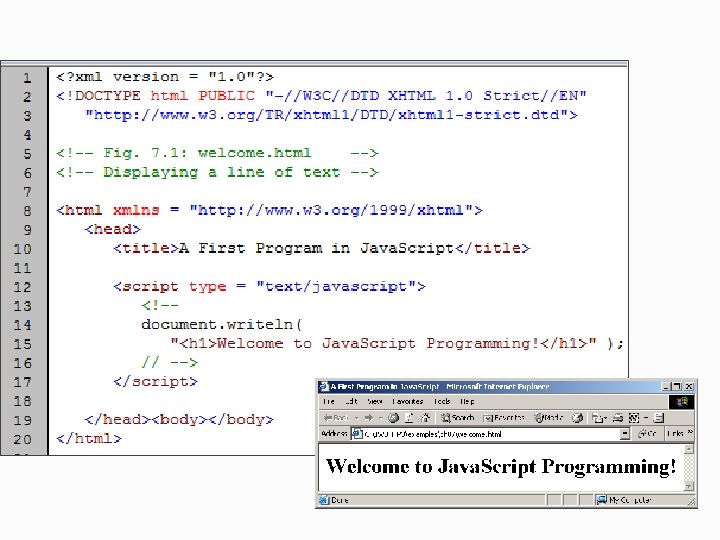720x540 pixels.
Task: Close the Internet Explorer window
Action: click(689, 387)
